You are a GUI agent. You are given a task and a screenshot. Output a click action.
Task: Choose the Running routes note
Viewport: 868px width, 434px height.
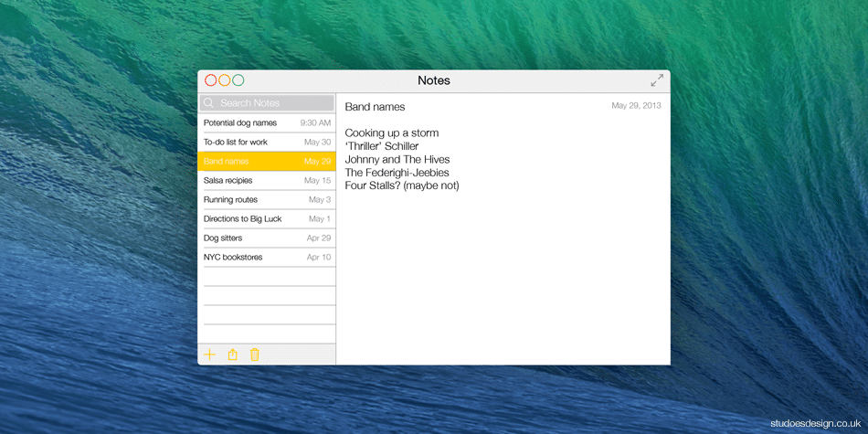(x=266, y=199)
